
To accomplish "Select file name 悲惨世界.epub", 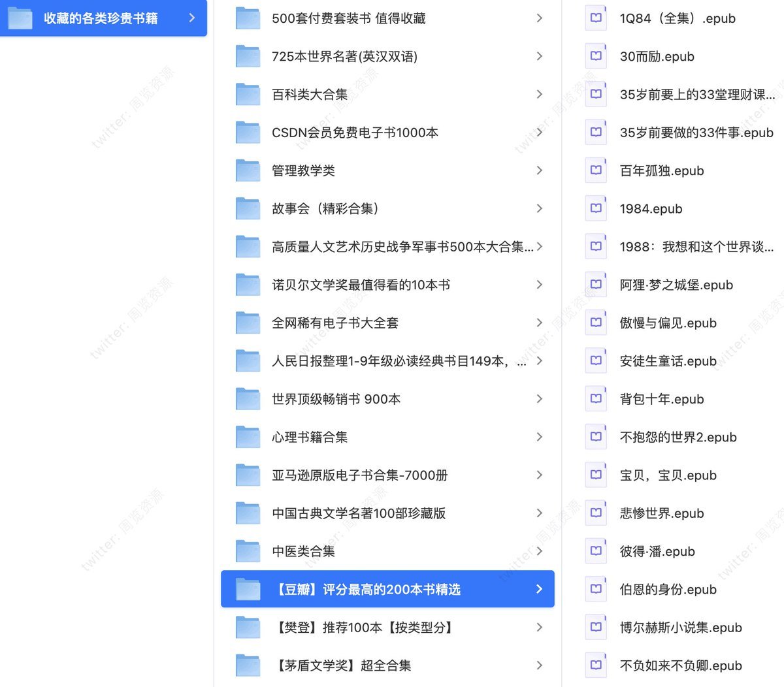I will click(x=662, y=513).
